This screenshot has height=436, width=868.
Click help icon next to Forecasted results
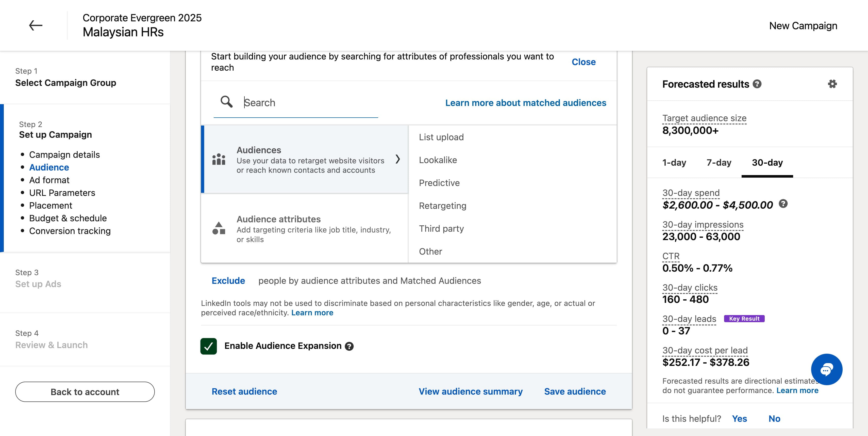[x=757, y=84]
